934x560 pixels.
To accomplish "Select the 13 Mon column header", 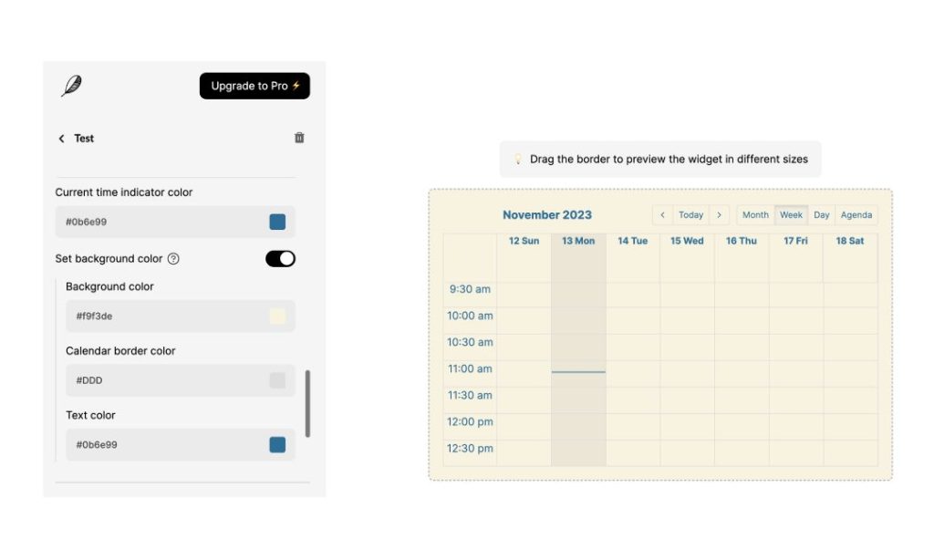I will click(x=577, y=241).
